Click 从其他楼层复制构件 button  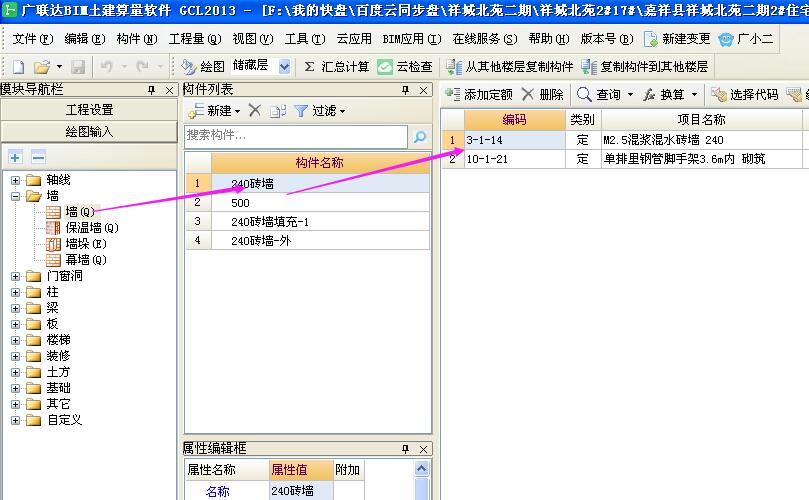coord(510,67)
